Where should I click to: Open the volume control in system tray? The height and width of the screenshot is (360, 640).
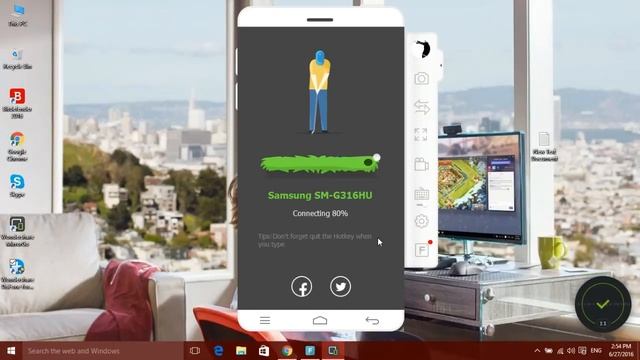point(571,351)
